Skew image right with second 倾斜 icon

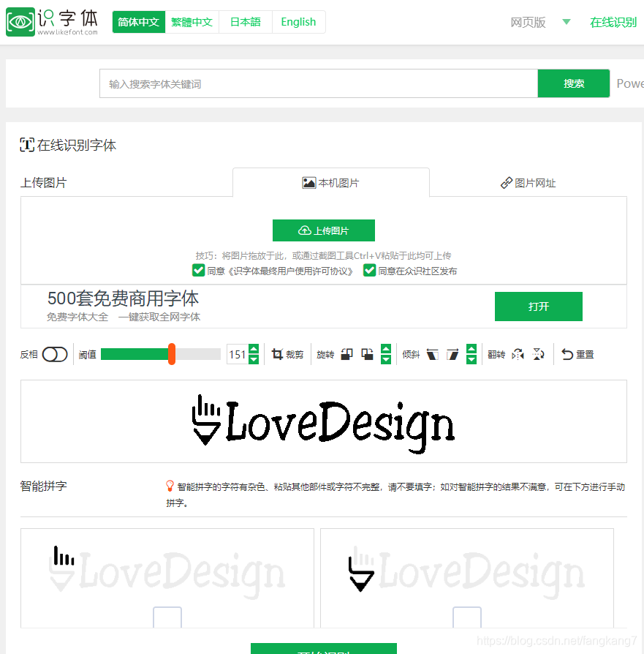tap(452, 355)
